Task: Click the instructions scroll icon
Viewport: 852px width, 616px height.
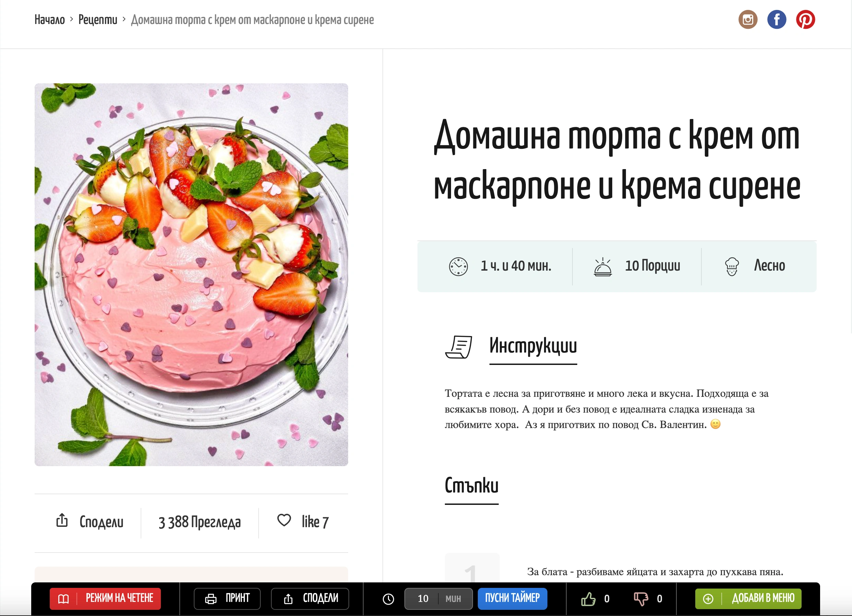Action: 458,347
